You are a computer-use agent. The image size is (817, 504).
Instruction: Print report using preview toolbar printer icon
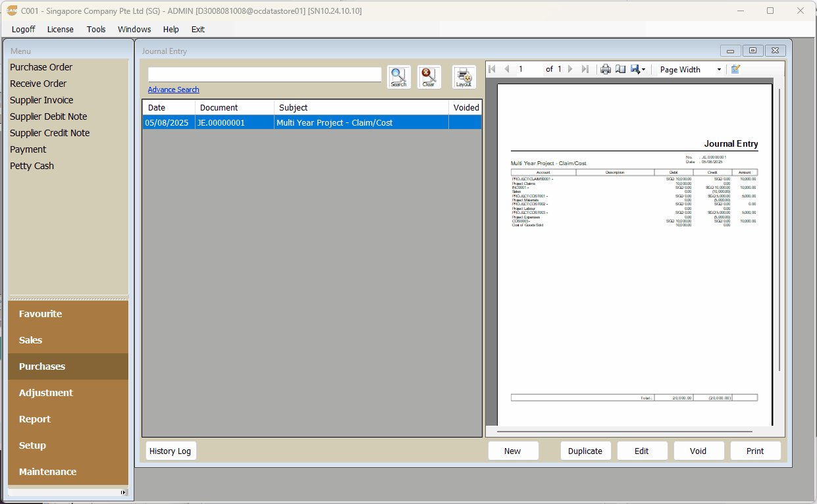pyautogui.click(x=606, y=69)
